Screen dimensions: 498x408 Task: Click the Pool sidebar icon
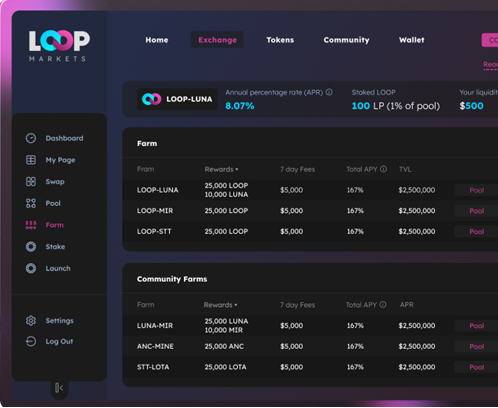coord(31,203)
